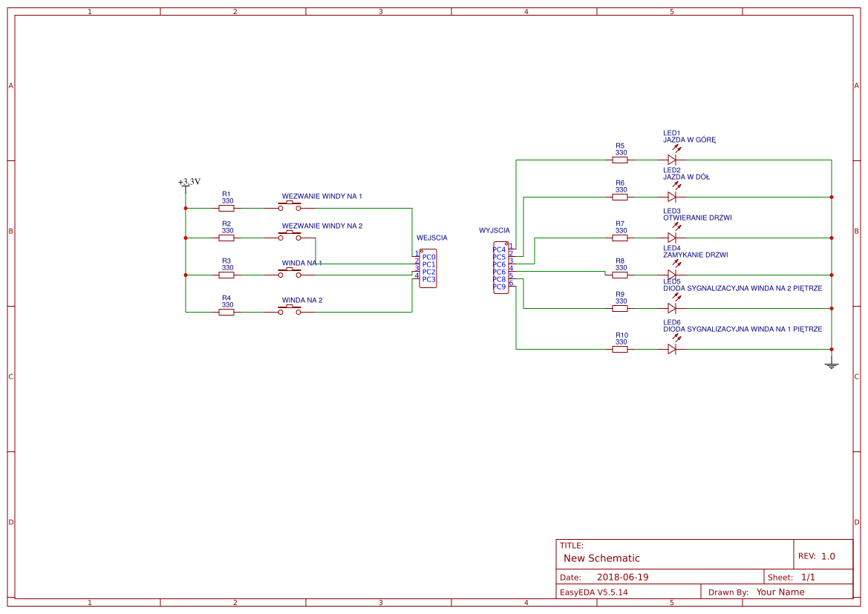
Task: Click pin PC2 on the WEJSCIA connector
Action: (x=429, y=272)
